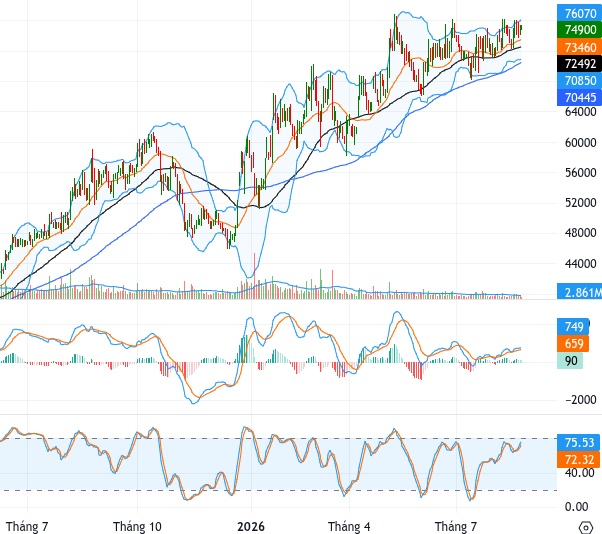Click the 64000 price scale level
The image size is (602, 534).
click(x=580, y=112)
